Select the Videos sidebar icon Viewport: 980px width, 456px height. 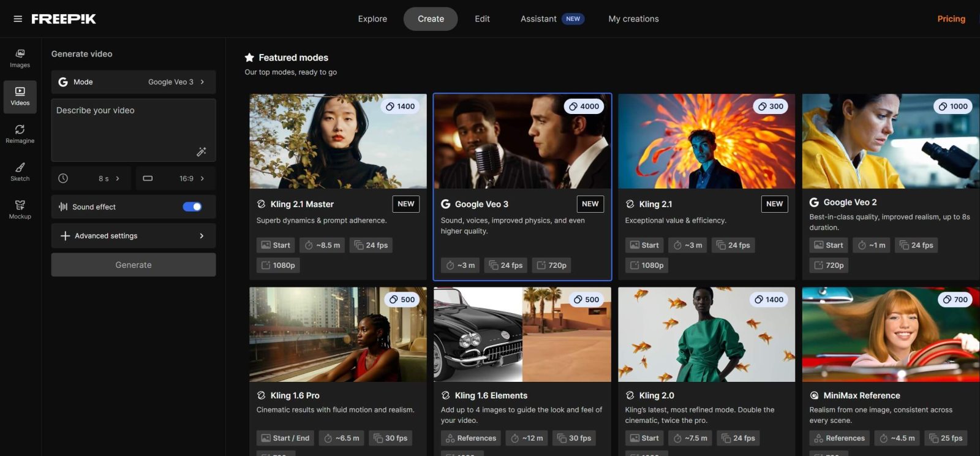point(20,96)
